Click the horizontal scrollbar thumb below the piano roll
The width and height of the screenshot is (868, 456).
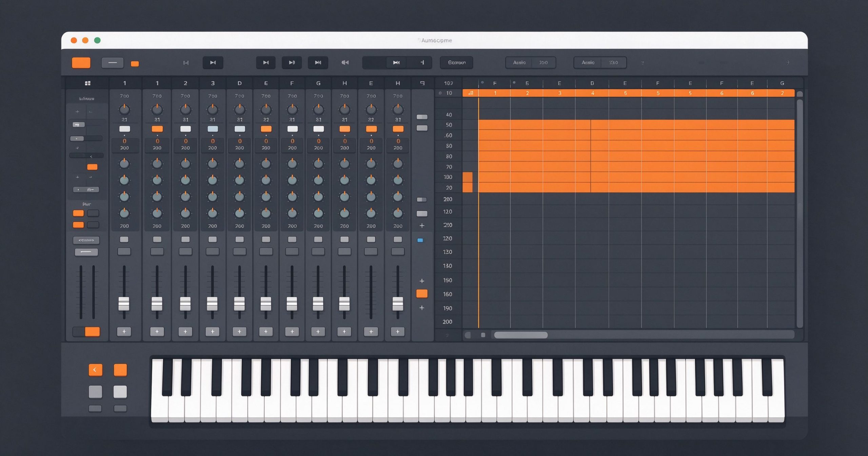521,335
